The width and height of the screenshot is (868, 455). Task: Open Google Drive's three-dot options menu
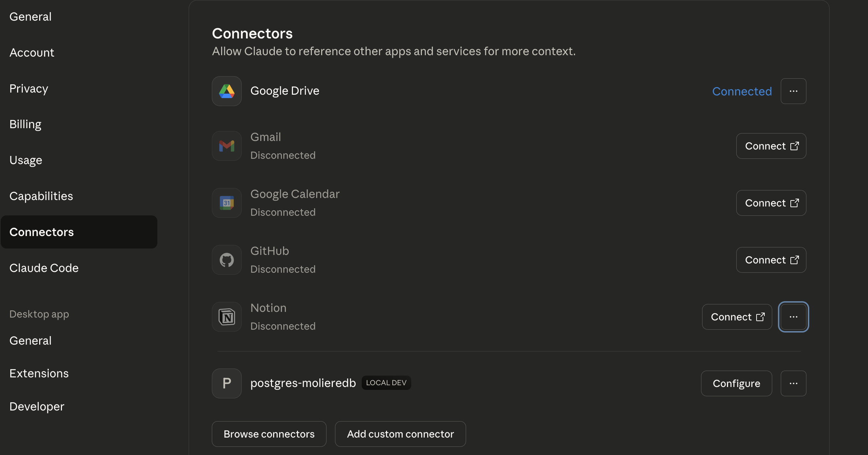click(x=793, y=91)
